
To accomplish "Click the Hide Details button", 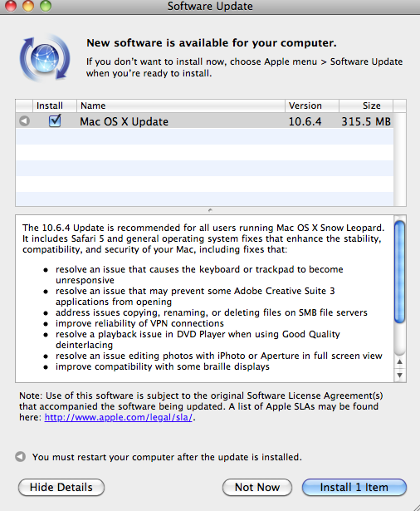I will [61, 487].
